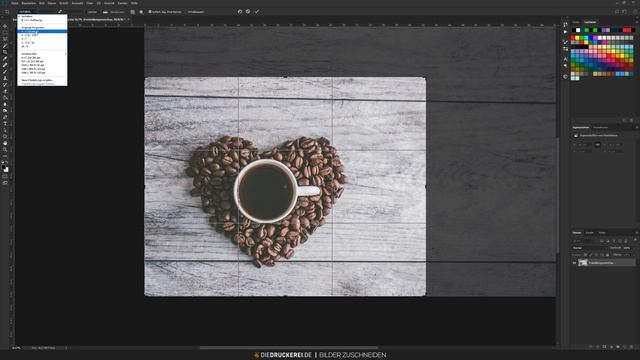Open layer Fläche fill dropdown
This screenshot has width=640, height=360.
(627, 255)
